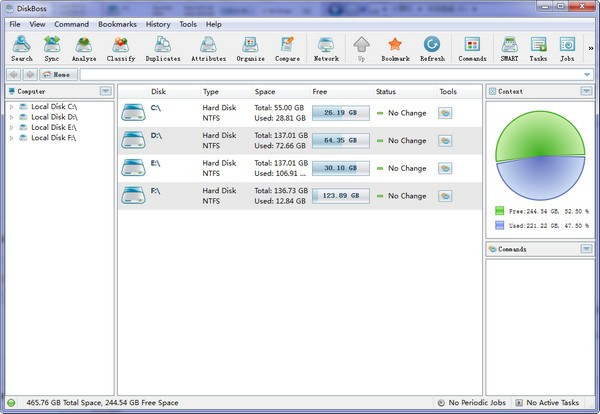600x414 pixels.
Task: Expand Local Disk E:\ in tree
Action: [11, 127]
